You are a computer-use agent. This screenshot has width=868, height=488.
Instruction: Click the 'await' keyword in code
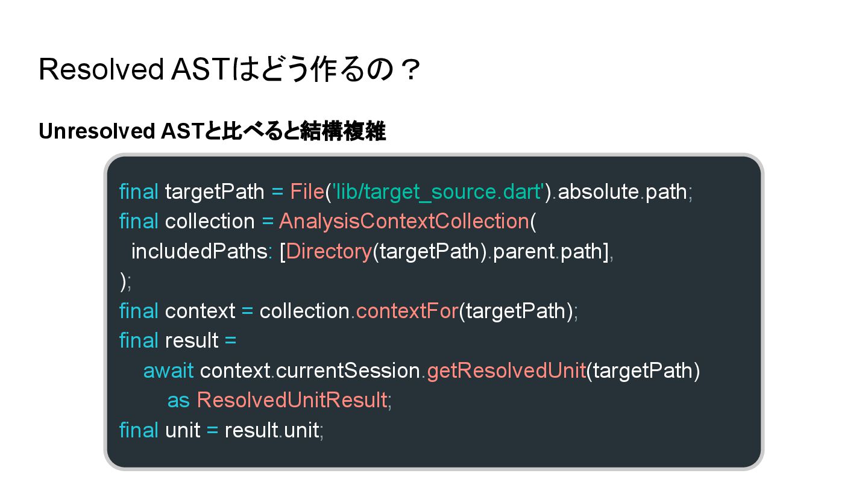168,371
